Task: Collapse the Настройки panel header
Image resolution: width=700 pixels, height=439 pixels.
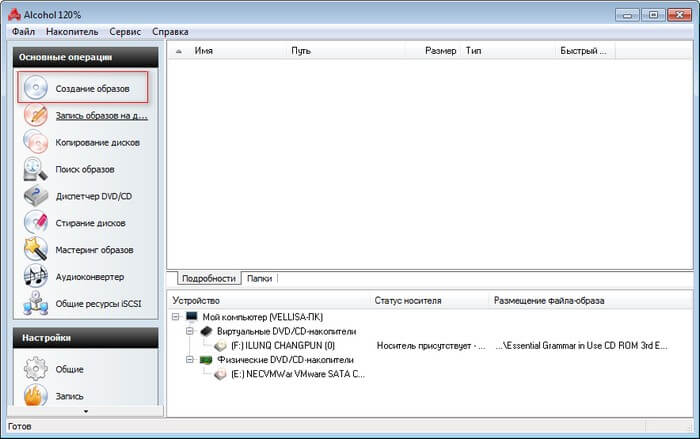Action: point(85,338)
